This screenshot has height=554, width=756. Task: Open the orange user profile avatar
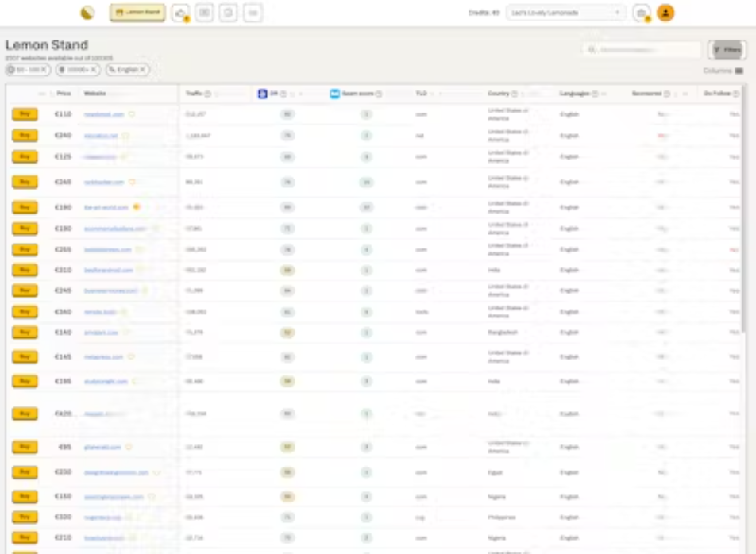click(x=665, y=13)
